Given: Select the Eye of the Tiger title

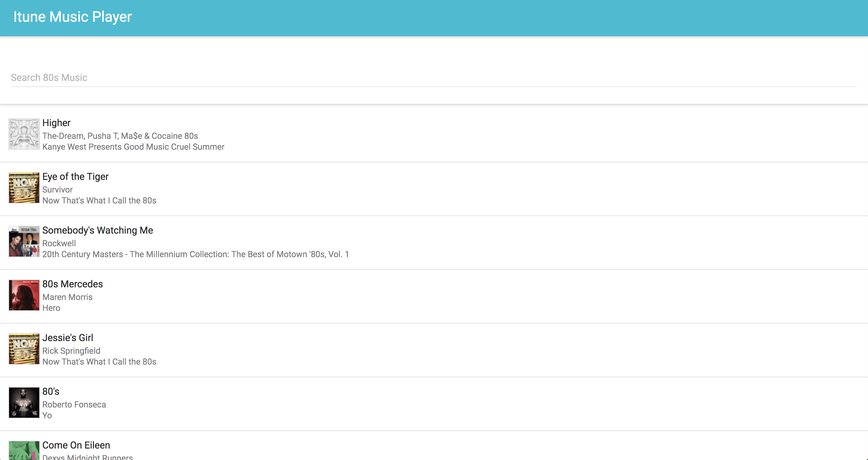Looking at the screenshot, I should [75, 177].
